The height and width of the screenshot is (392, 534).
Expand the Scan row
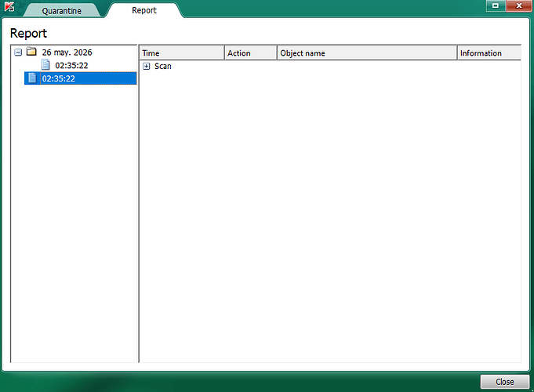tap(147, 67)
